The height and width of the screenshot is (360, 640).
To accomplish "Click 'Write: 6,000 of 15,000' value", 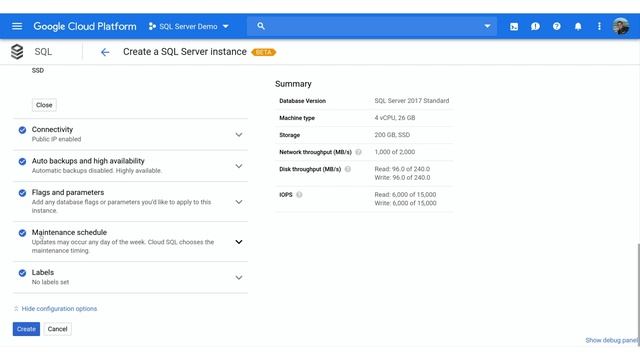I will coord(405,203).
